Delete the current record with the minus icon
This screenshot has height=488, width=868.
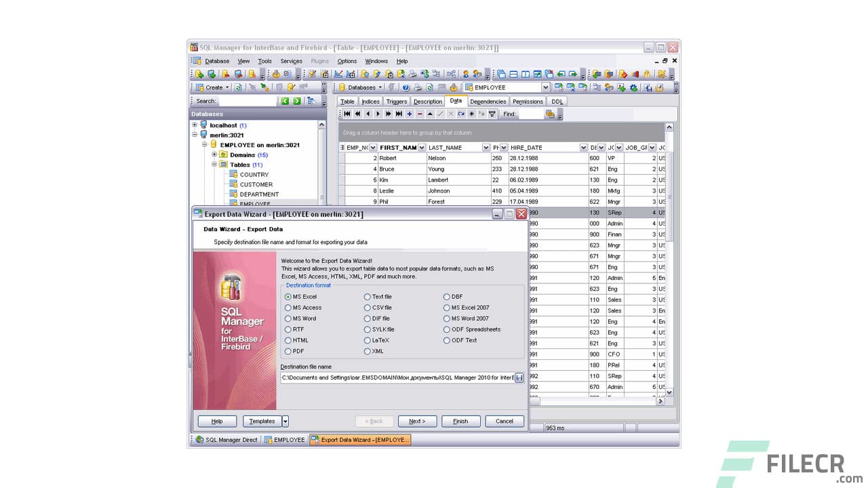(x=420, y=113)
